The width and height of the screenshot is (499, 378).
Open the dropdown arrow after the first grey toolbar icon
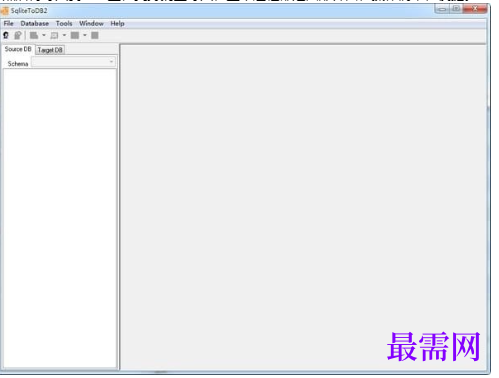[44, 35]
